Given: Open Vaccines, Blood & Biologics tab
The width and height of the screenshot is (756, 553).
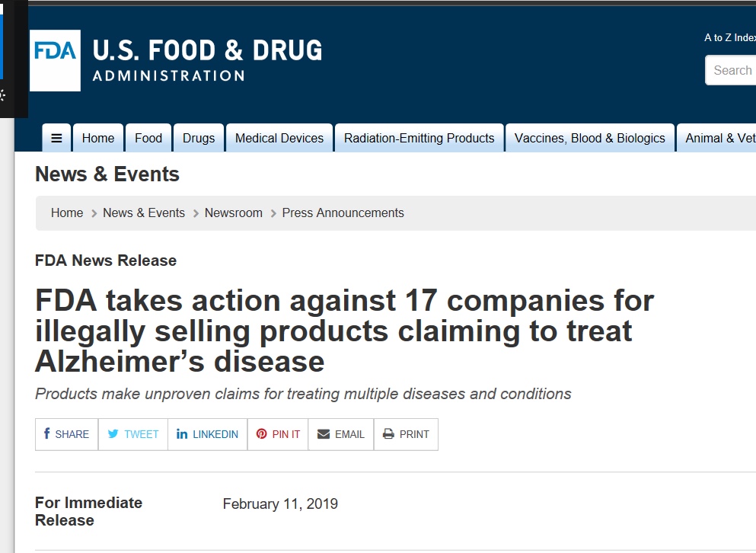Looking at the screenshot, I should 590,138.
